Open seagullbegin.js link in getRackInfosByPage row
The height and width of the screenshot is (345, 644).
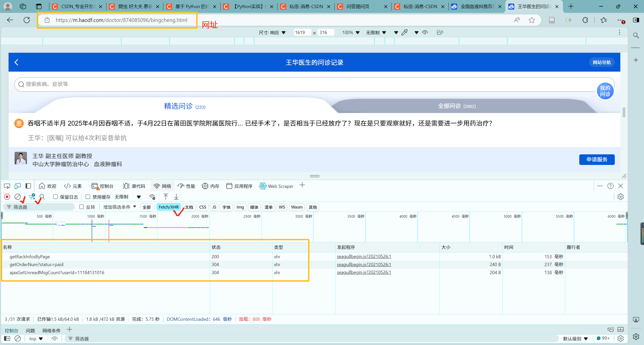pyautogui.click(x=364, y=256)
